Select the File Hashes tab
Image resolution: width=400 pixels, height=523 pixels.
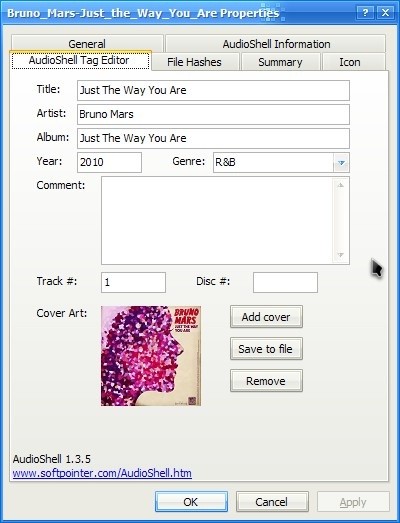tap(194, 62)
